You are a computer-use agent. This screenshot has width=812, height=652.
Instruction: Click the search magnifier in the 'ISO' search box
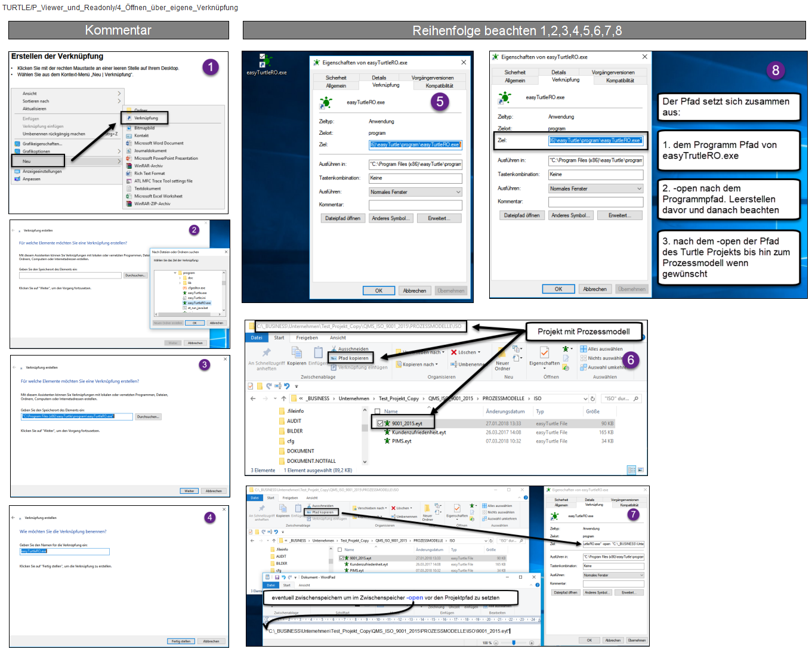636,398
